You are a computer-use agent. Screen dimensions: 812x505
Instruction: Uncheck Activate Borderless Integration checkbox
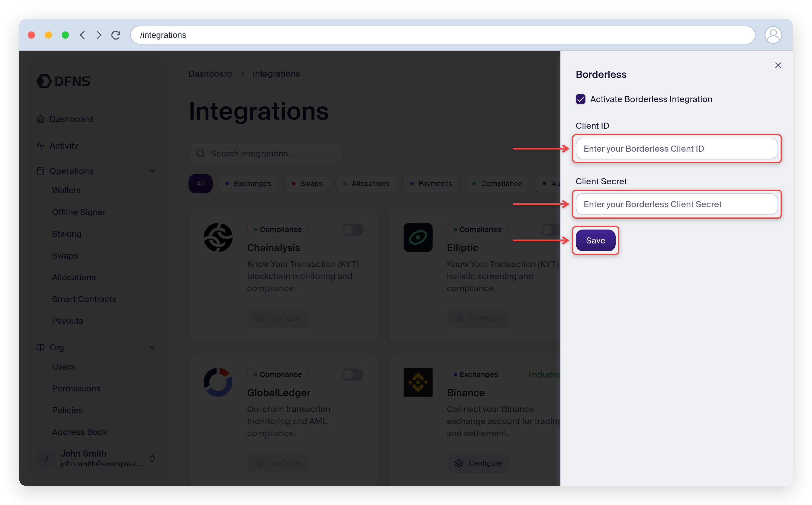coord(581,99)
